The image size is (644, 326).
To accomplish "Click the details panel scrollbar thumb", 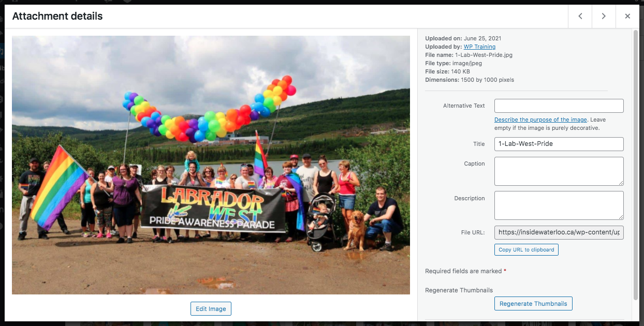I will point(636,165).
